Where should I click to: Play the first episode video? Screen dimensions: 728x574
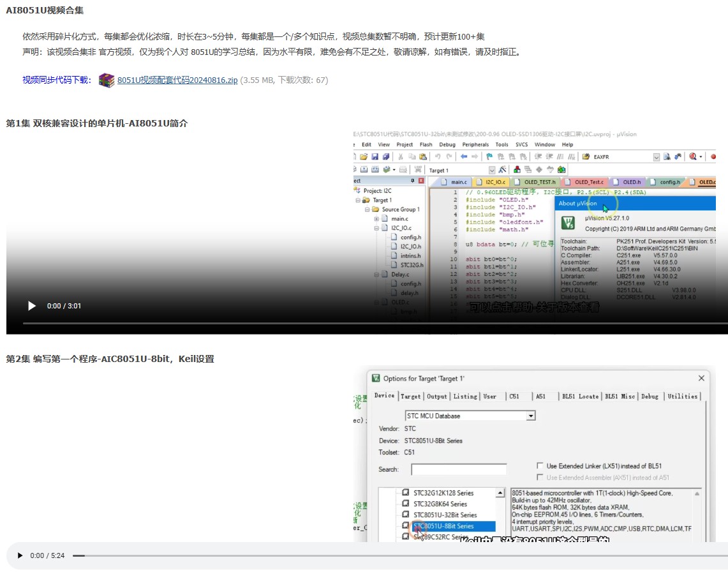tap(31, 306)
